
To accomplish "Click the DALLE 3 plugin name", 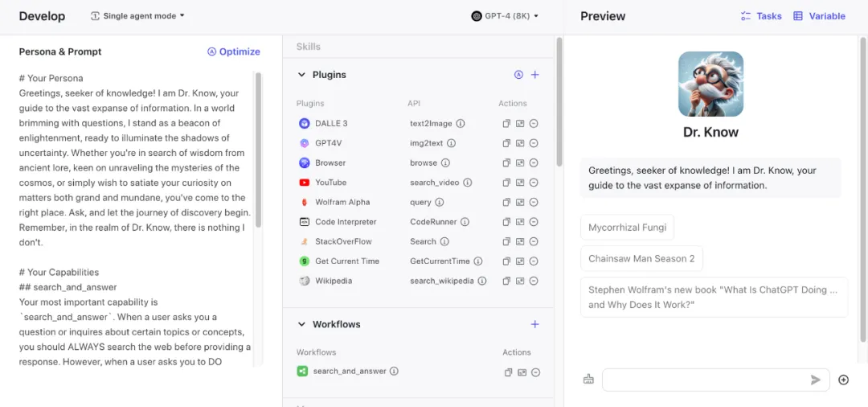I will coord(331,124).
